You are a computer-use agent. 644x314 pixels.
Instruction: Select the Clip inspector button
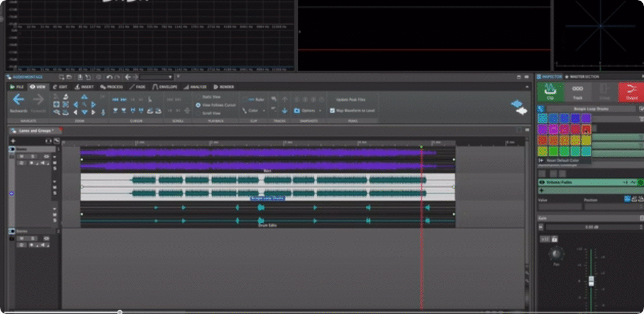pos(550,92)
